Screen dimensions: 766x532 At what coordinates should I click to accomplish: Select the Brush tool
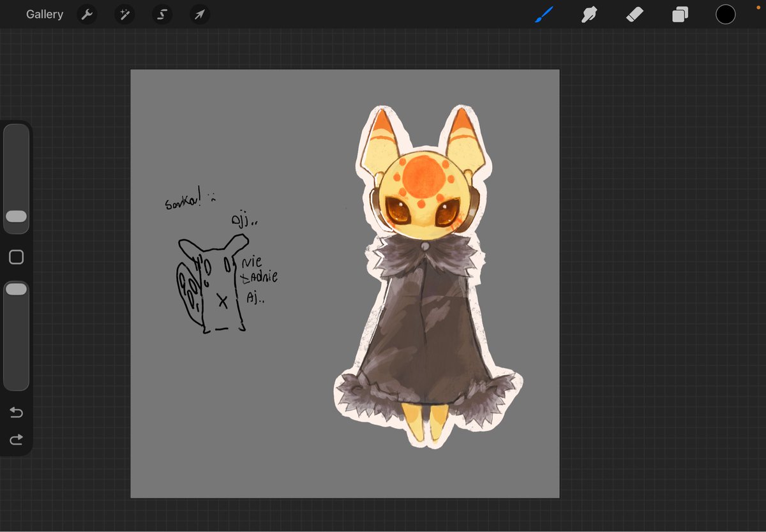[543, 14]
